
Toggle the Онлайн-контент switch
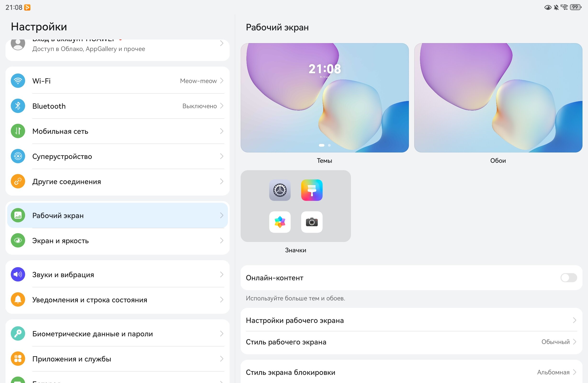point(568,278)
